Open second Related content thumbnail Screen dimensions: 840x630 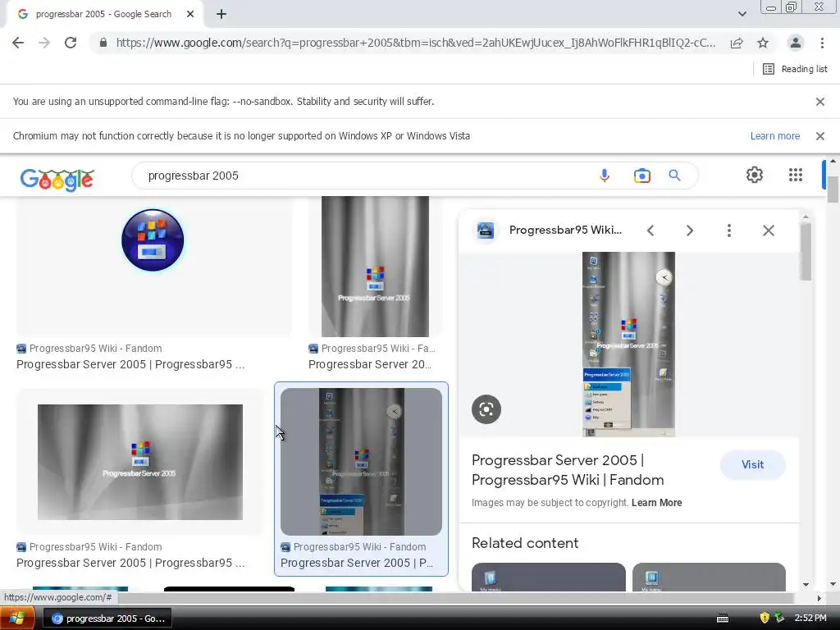click(x=710, y=577)
